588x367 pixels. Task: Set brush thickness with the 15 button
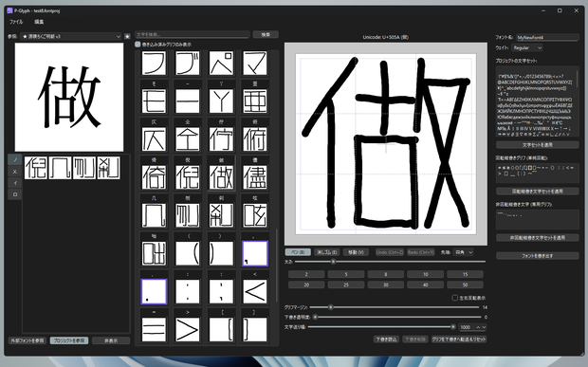[x=465, y=274]
